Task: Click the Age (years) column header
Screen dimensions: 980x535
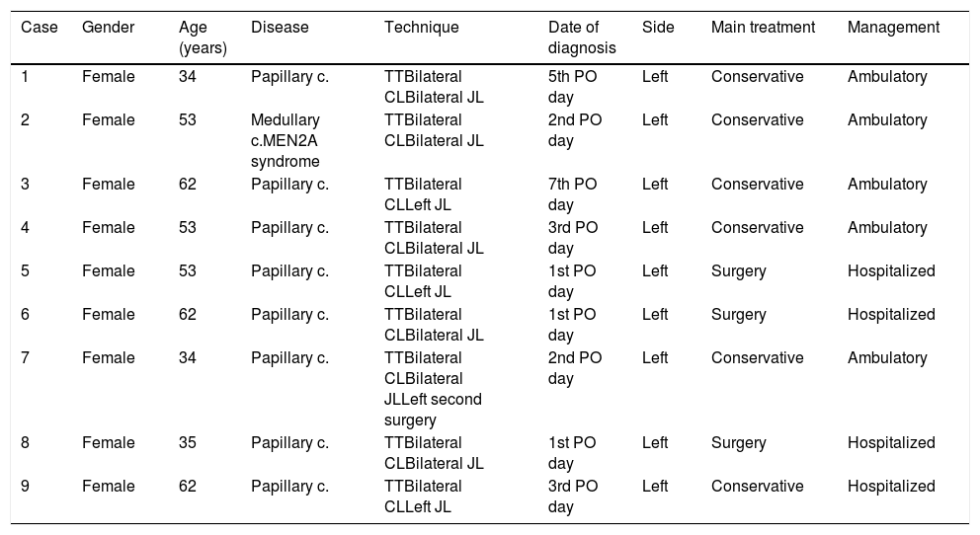Action: pyautogui.click(x=203, y=38)
